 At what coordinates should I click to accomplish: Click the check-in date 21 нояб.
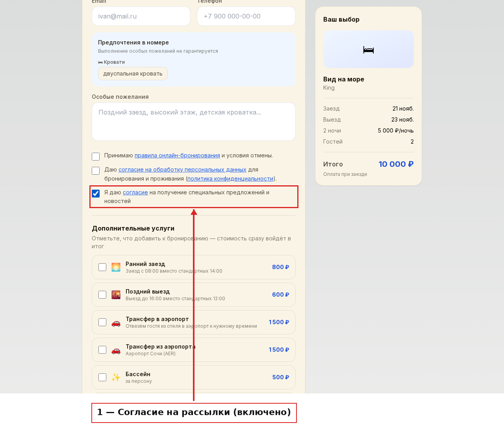403,109
